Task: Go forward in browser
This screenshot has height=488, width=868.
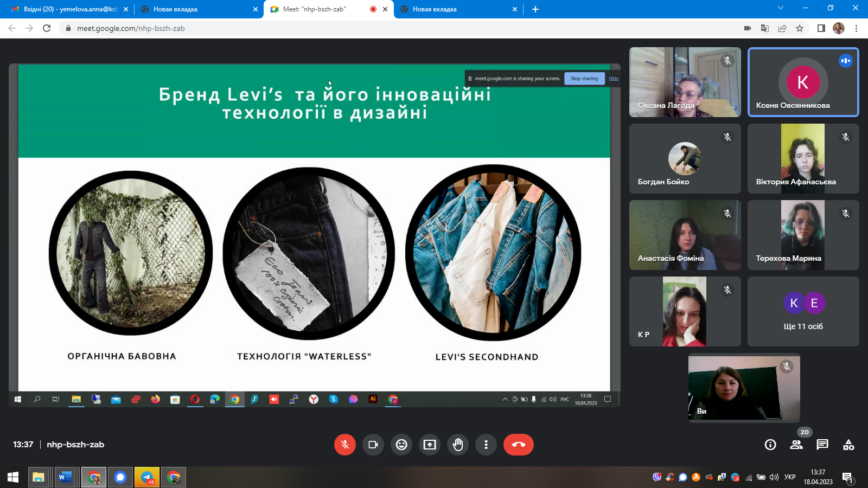Action: [x=29, y=28]
